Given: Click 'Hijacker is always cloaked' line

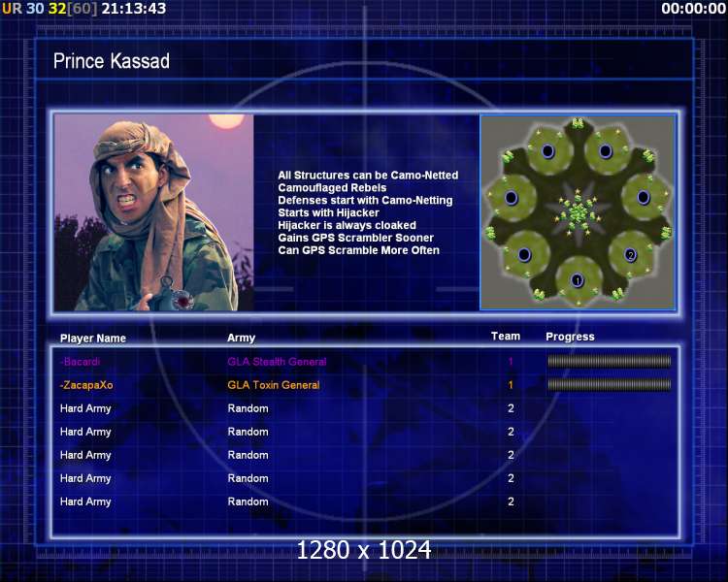Looking at the screenshot, I should click(x=347, y=225).
